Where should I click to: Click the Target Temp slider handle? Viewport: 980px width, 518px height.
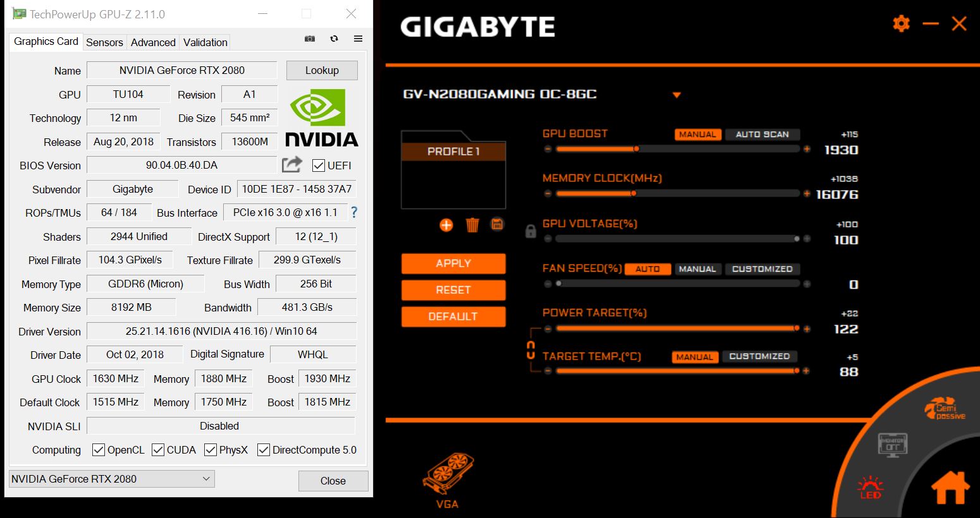pyautogui.click(x=797, y=371)
